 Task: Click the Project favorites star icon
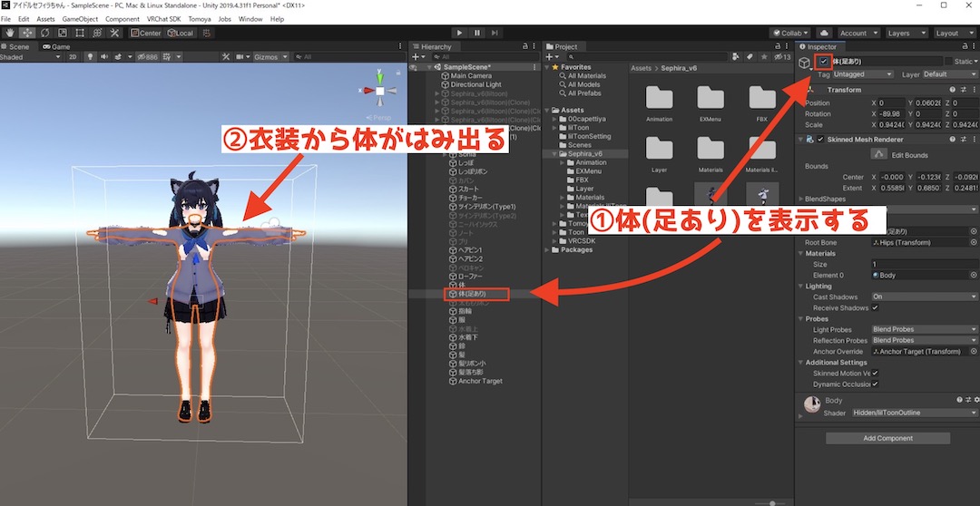[762, 57]
